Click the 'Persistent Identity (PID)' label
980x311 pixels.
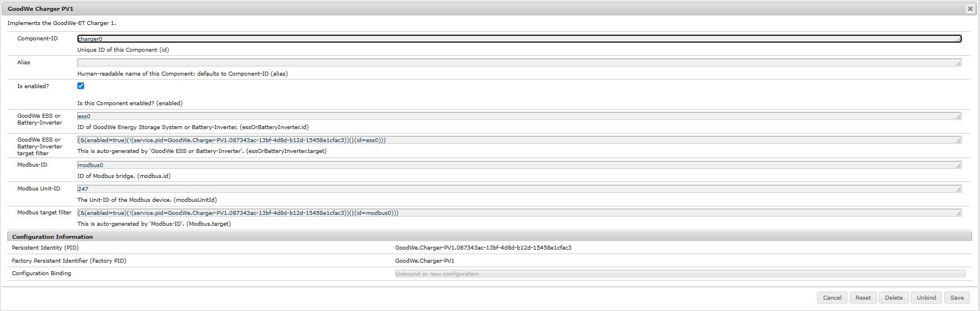coord(46,248)
